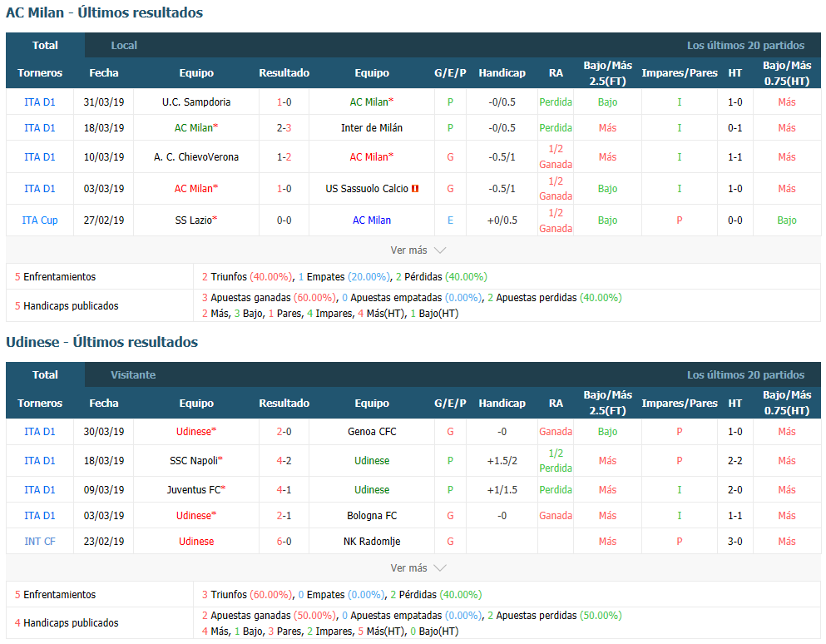Screen dimensions: 826x644
Task: Click green Bajo in ITA Cup row HT column
Action: (787, 220)
